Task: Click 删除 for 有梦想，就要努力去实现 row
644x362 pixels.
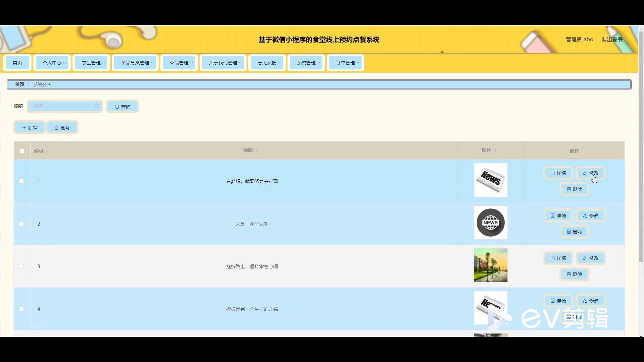Action: coord(574,189)
